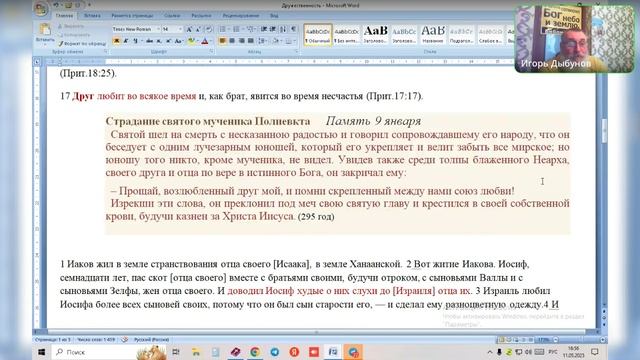Screen dimensions: 640x360
Task: Grow font size with the large A
Action: [x=189, y=29]
